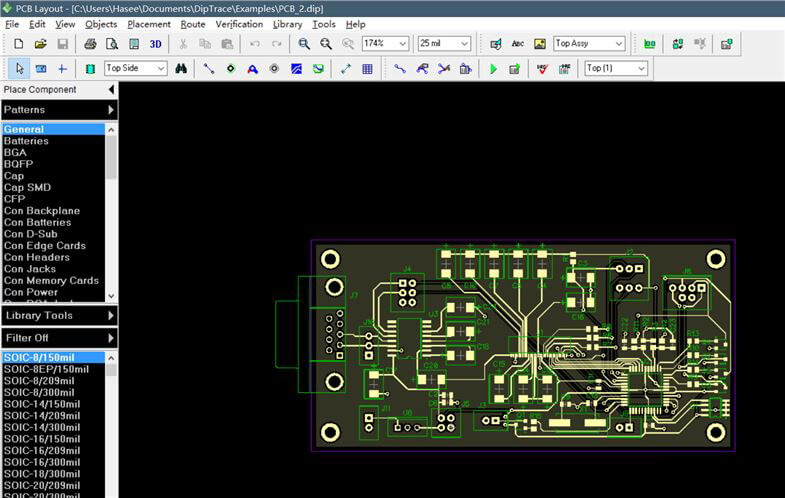Click the place table grid icon

pyautogui.click(x=367, y=69)
